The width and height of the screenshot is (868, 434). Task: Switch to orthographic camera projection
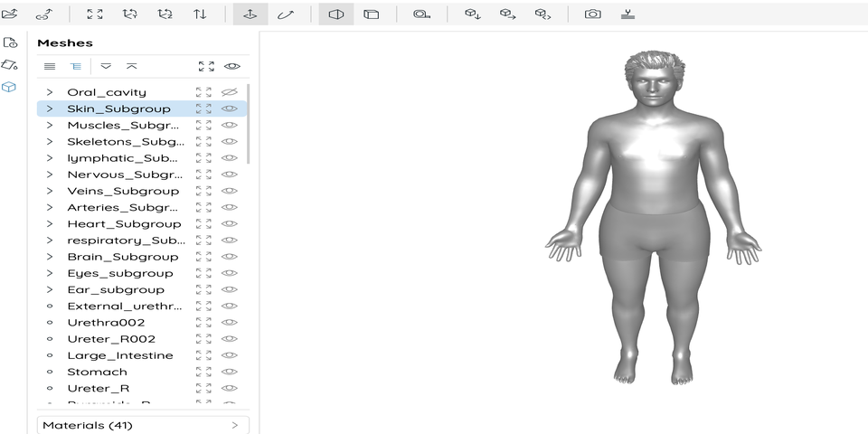point(371,14)
